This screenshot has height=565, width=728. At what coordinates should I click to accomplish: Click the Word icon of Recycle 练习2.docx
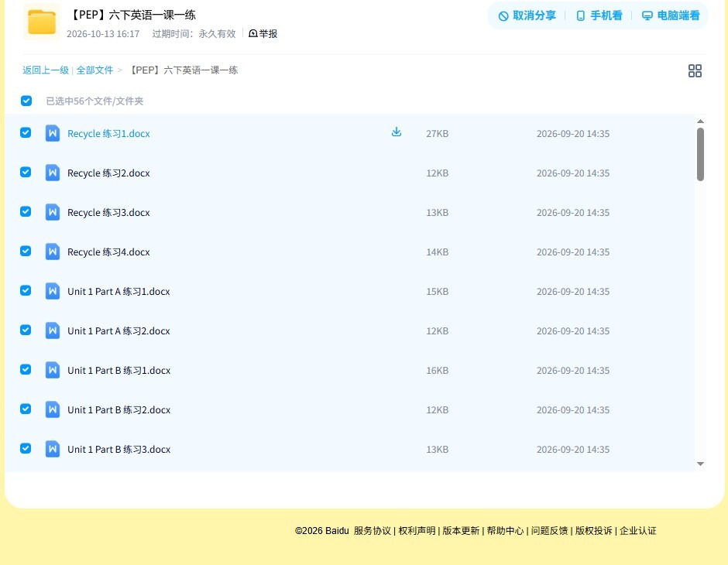coord(53,173)
